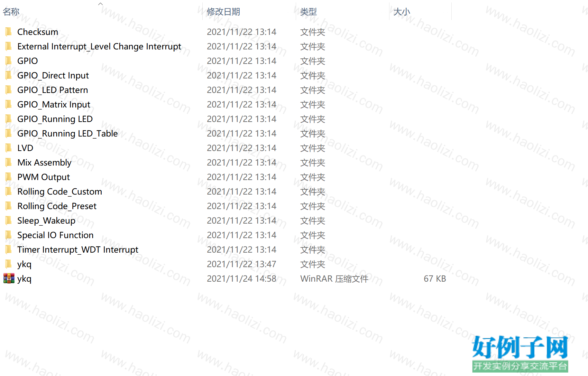Select the ykq folder name dated 13:47
Screen dimensions: 588x376
(x=24, y=264)
